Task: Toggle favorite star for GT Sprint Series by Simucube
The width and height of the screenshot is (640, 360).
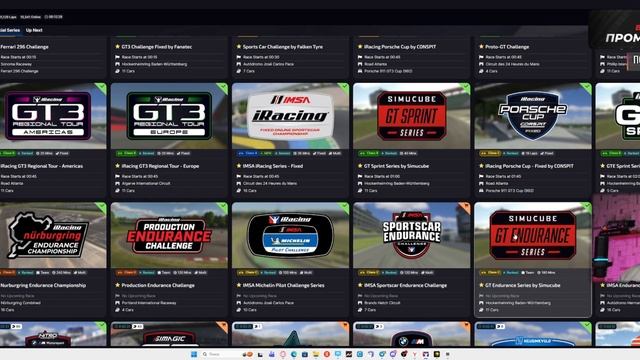Action: 360,166
